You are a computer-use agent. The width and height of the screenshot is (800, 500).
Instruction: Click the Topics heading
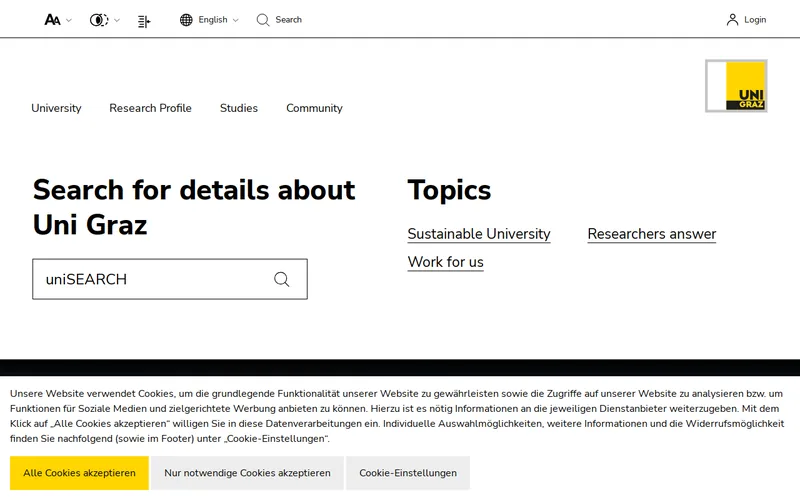449,190
